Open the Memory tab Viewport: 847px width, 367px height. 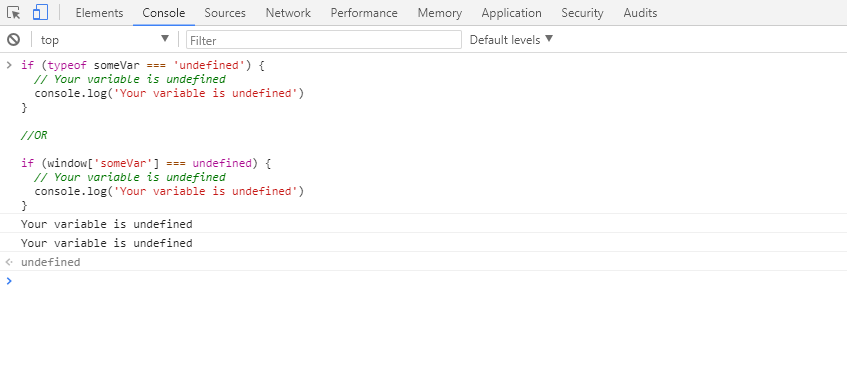(x=440, y=12)
